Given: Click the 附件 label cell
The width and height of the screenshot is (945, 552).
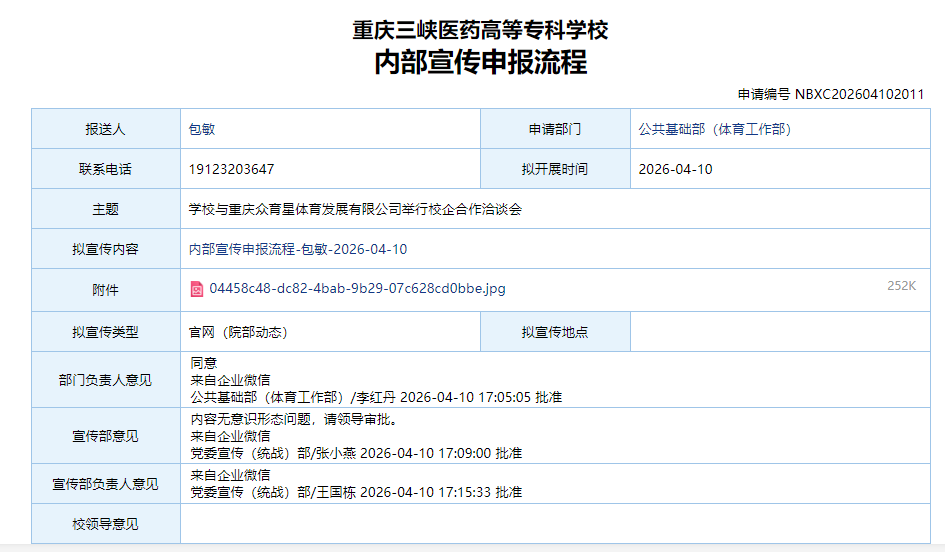Looking at the screenshot, I should pyautogui.click(x=105, y=289).
